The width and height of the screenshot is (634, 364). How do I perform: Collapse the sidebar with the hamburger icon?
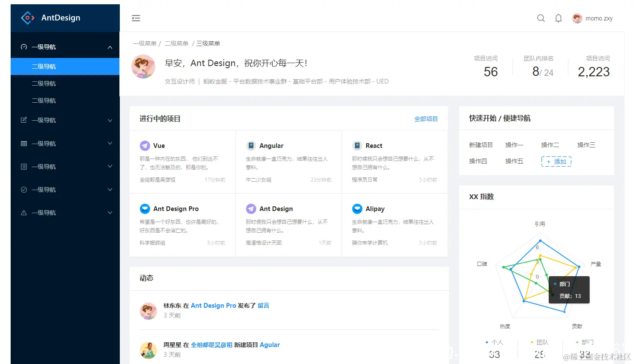[136, 18]
